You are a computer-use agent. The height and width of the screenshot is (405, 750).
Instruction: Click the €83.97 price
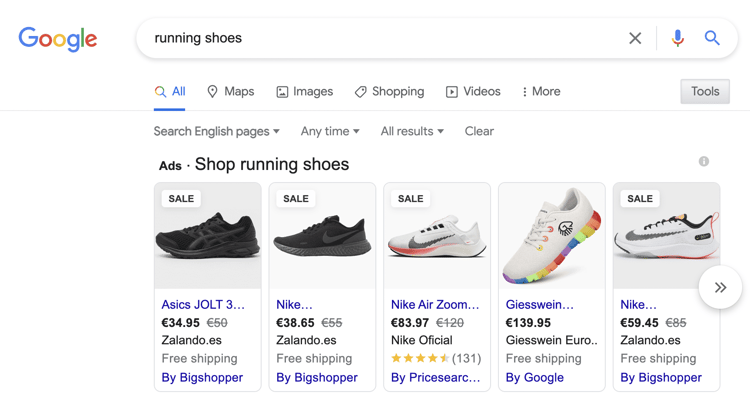click(x=410, y=323)
